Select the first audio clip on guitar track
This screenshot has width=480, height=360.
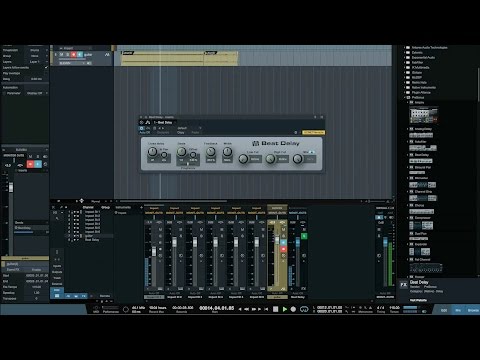coord(162,58)
